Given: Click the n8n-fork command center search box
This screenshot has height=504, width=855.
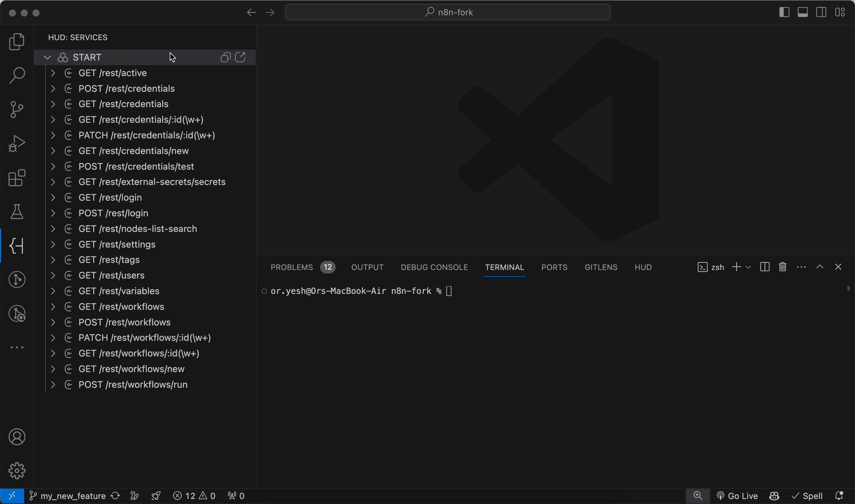Looking at the screenshot, I should [x=448, y=12].
